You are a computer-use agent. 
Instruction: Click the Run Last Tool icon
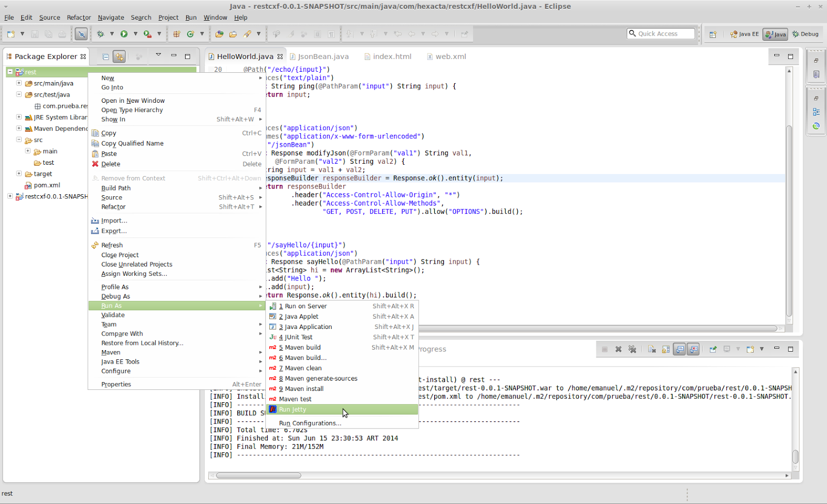pos(147,34)
